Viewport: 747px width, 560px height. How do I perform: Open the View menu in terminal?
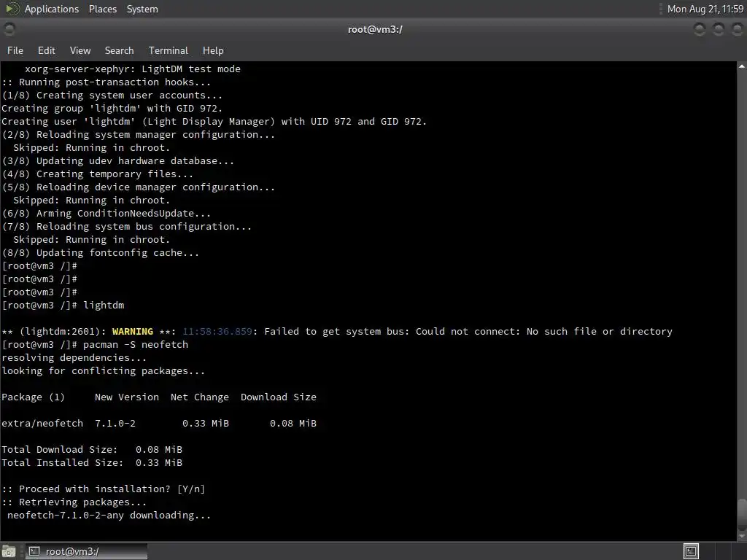80,50
